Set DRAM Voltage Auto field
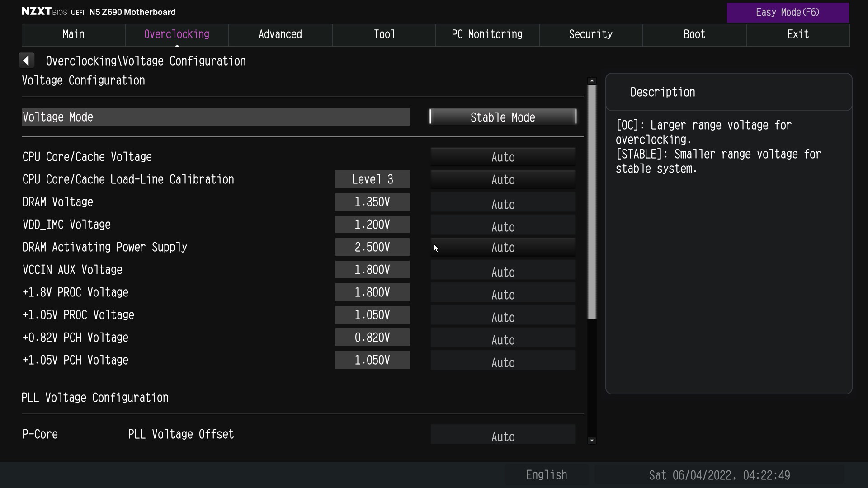The width and height of the screenshot is (868, 488). coord(503,202)
